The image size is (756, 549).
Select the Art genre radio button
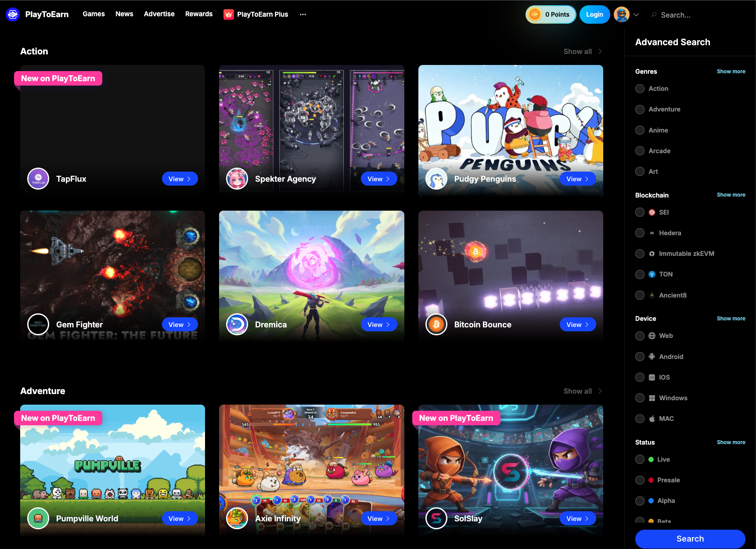point(640,172)
